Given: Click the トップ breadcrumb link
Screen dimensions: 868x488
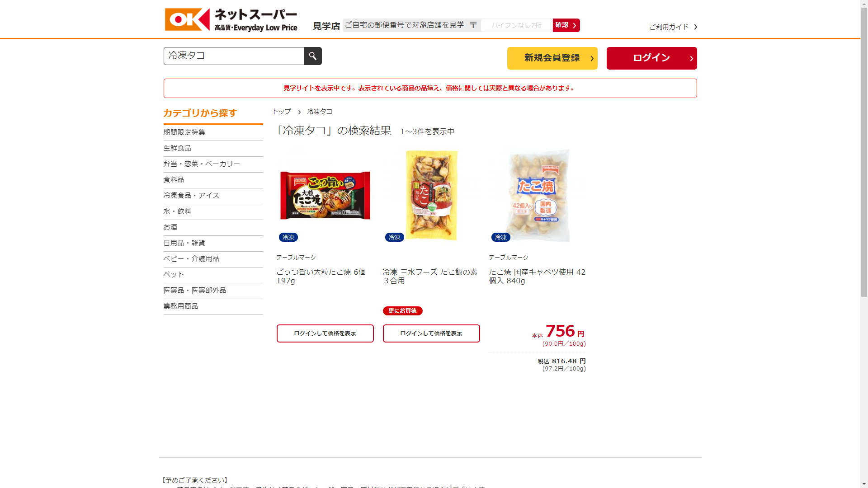Looking at the screenshot, I should (x=281, y=112).
